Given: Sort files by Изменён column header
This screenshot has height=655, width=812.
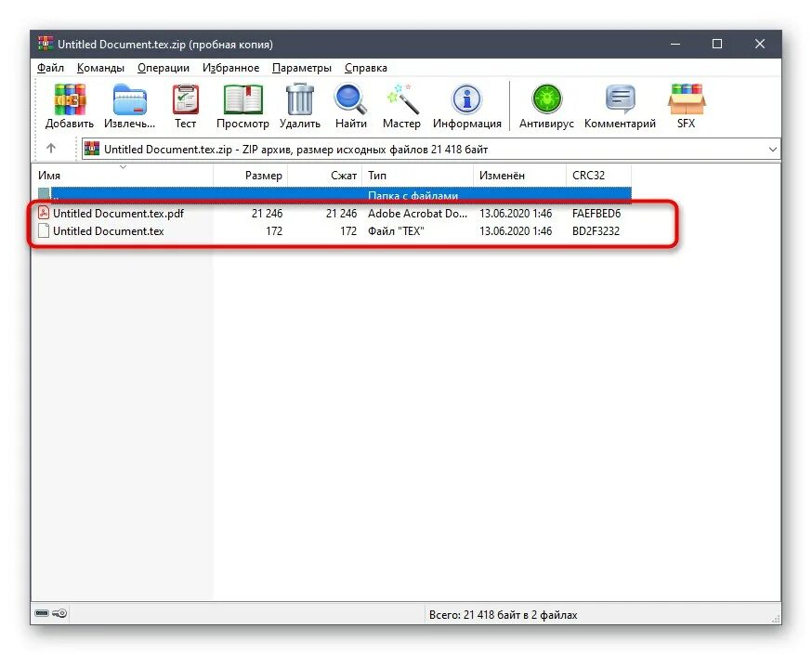Looking at the screenshot, I should (x=519, y=176).
